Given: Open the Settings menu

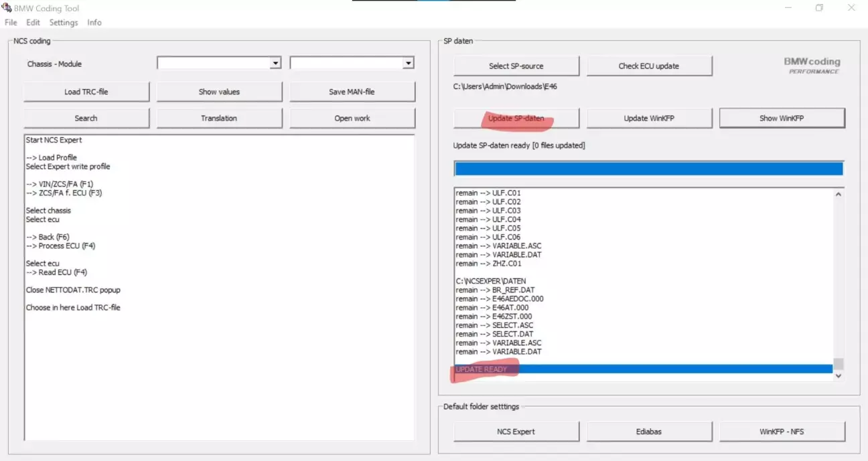Looking at the screenshot, I should coord(64,23).
